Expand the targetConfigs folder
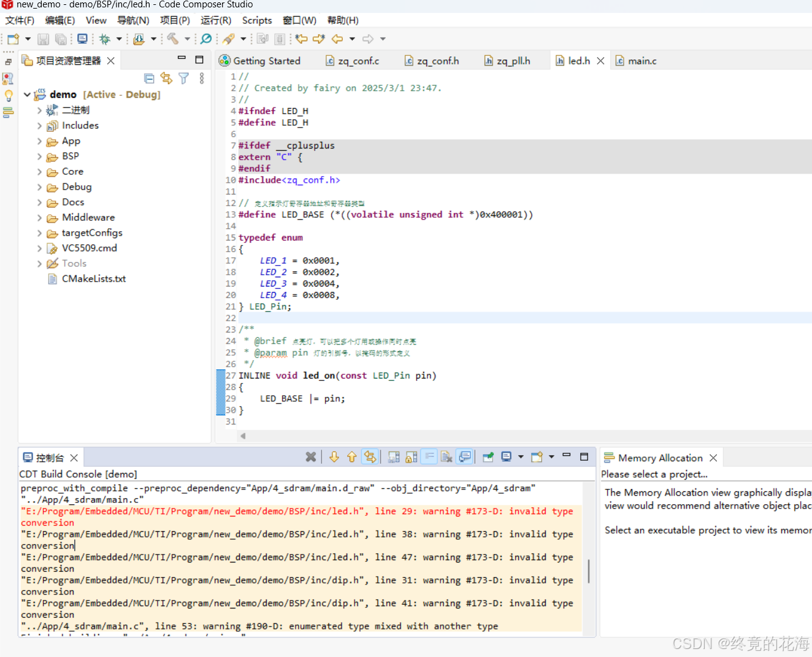The width and height of the screenshot is (812, 657). [39, 233]
